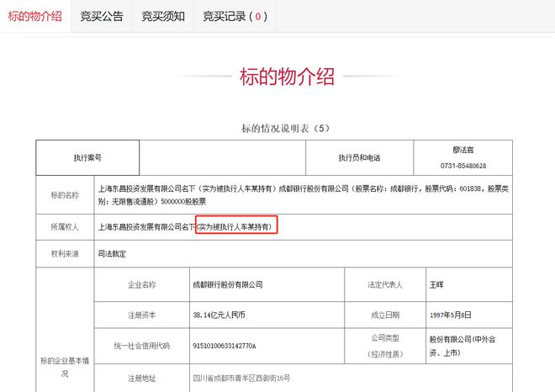
Task: Click address 四川省成都市青羊区西御街16号
Action: coord(241,379)
